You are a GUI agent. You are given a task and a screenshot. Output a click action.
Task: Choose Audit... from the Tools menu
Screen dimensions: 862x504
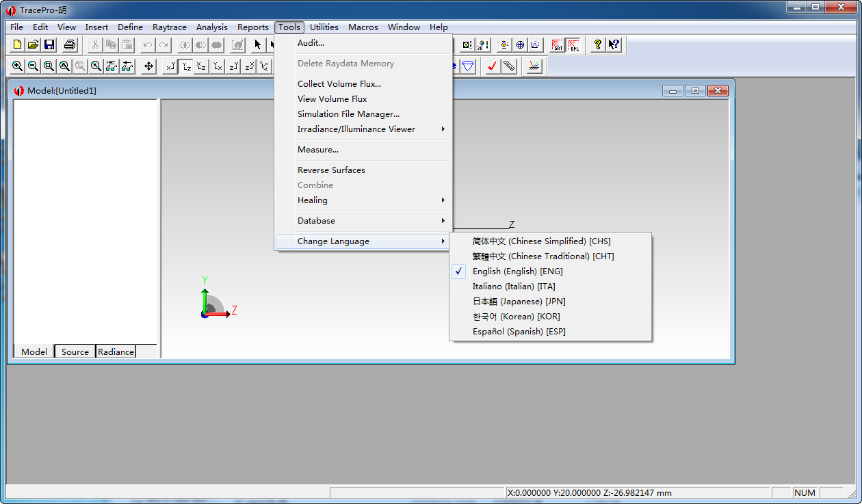[x=363, y=43]
